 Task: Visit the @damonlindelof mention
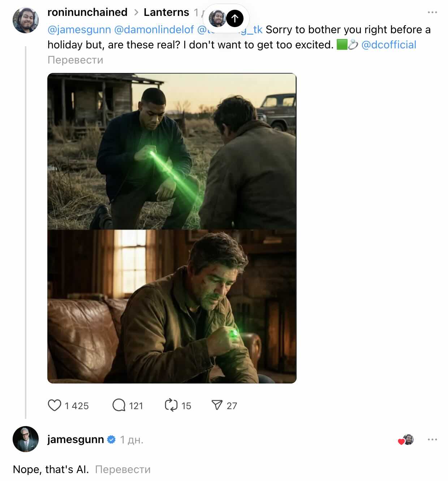(154, 30)
